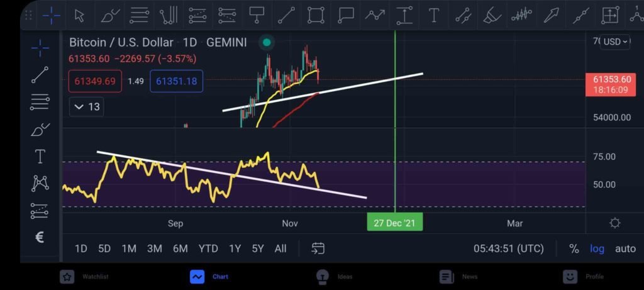Viewport: 644px width, 290px height.
Task: Open the XABCD pattern tool in left sidebar
Action: click(40, 183)
